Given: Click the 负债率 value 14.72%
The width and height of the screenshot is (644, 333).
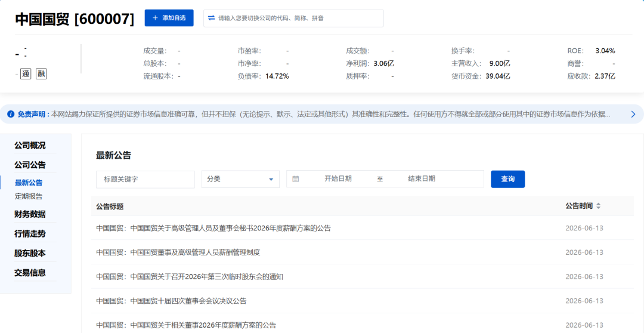Looking at the screenshot, I should click(277, 76).
